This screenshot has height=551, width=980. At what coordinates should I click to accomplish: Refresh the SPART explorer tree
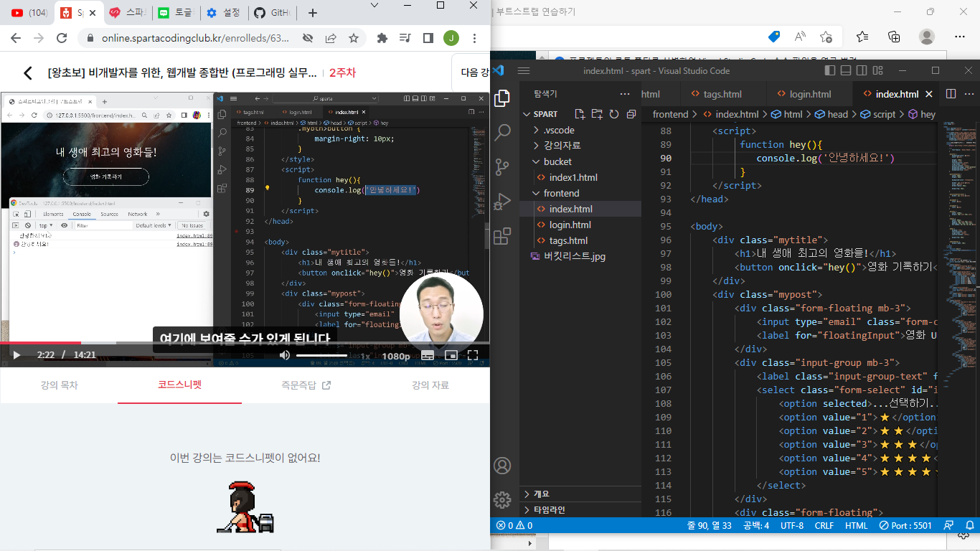[x=614, y=114]
